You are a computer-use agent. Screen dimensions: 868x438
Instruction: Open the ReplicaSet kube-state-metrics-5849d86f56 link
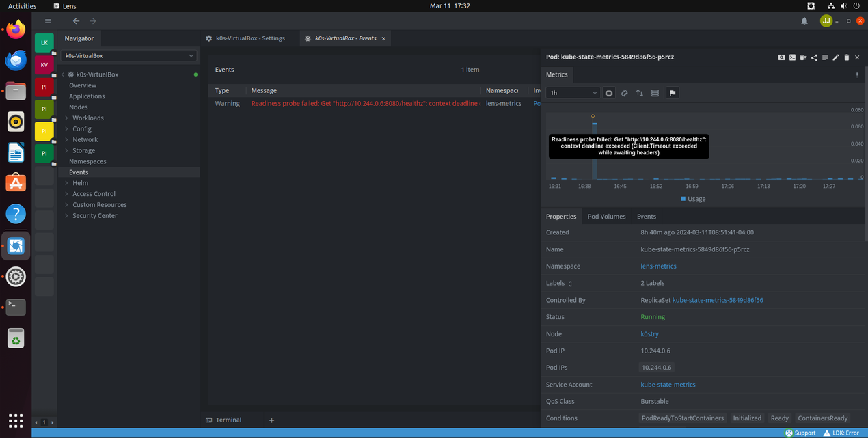(x=718, y=300)
